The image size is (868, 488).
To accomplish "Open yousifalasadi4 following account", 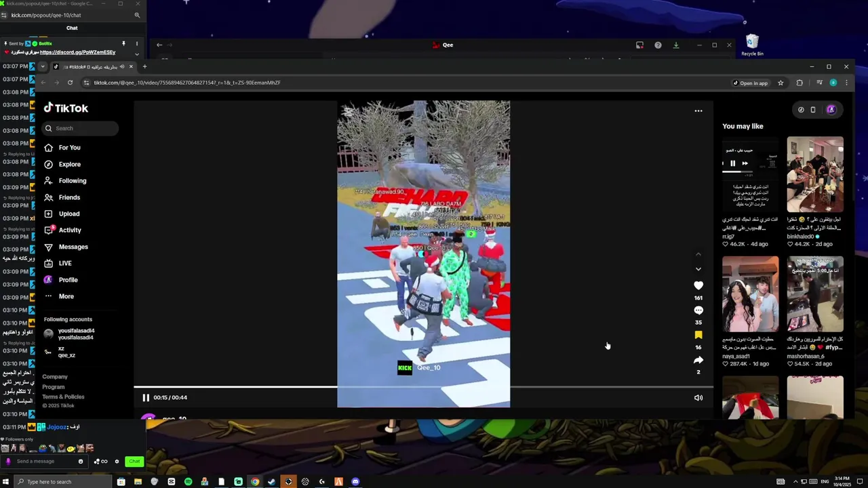I will 69,334.
